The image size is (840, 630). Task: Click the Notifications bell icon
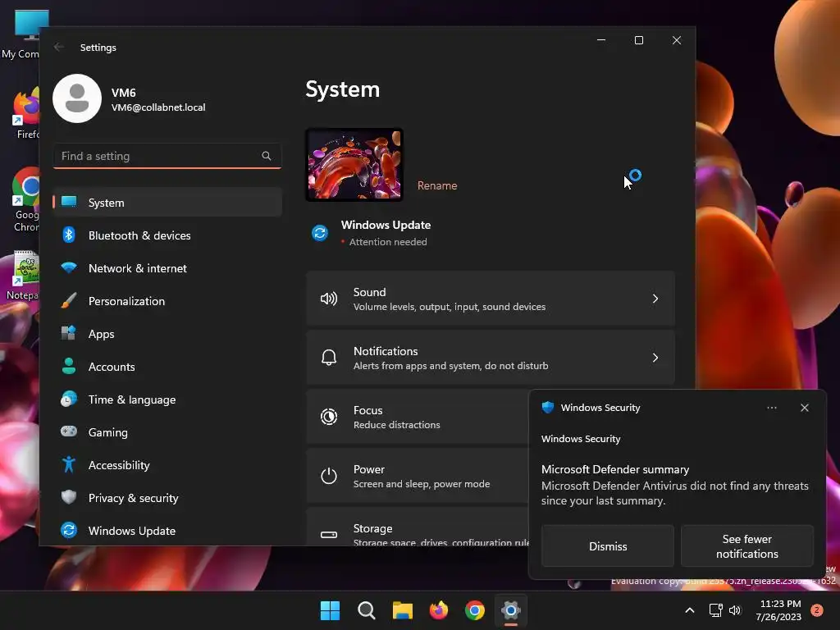tap(328, 358)
